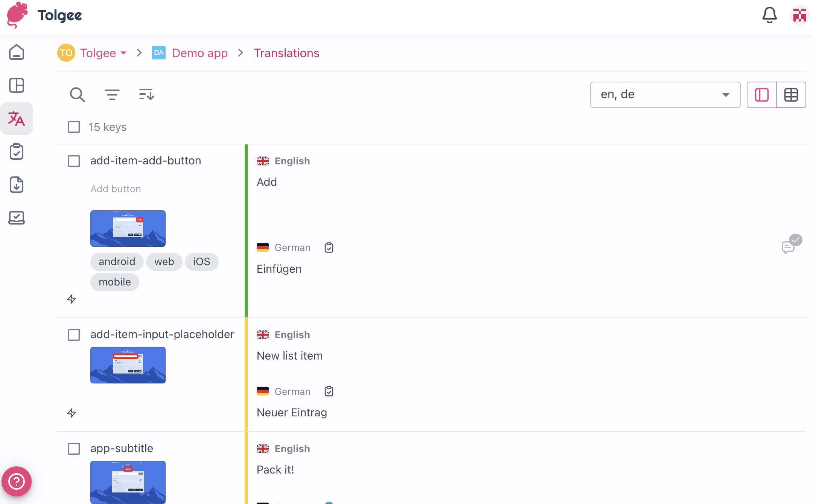
Task: Open the sort order icon
Action: click(146, 95)
